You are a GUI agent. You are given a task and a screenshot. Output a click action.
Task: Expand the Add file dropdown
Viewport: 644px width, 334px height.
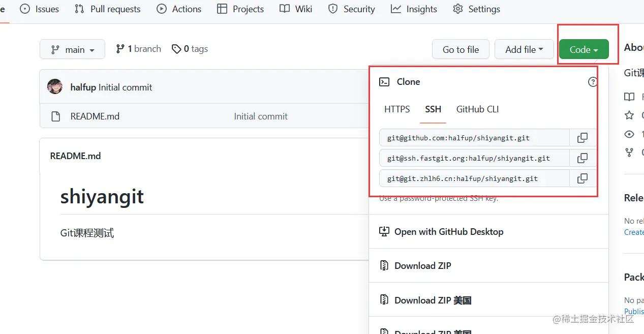point(524,49)
